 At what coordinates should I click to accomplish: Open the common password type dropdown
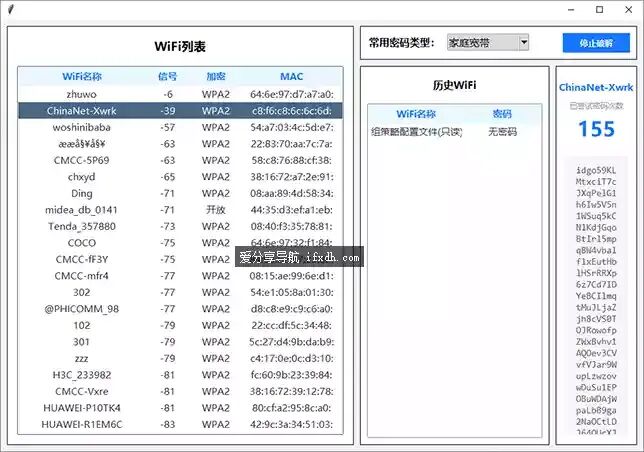point(488,43)
